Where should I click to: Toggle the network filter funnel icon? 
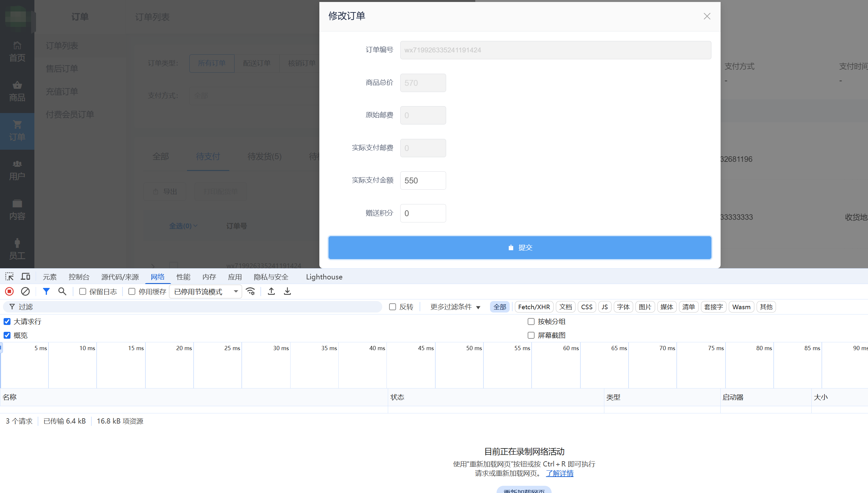[46, 291]
